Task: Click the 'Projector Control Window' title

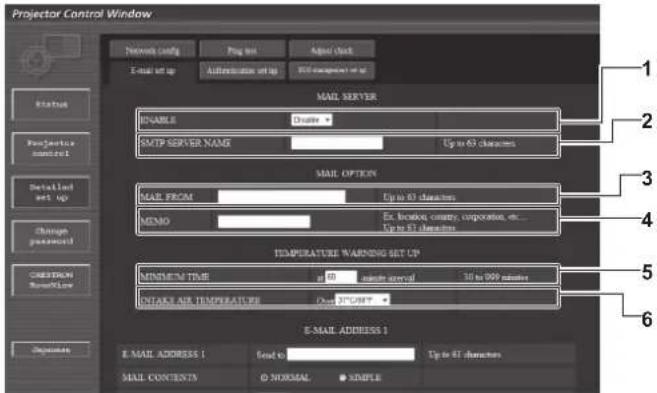Action: pyautogui.click(x=82, y=14)
